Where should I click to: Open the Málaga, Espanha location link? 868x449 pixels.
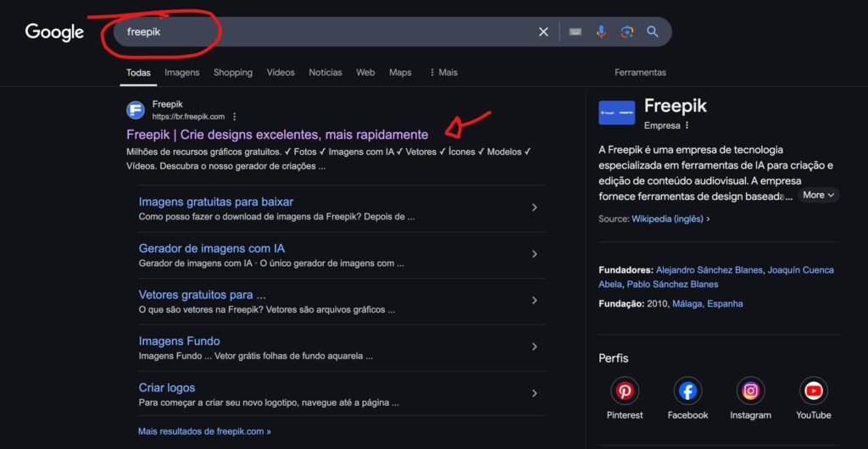[x=708, y=304]
